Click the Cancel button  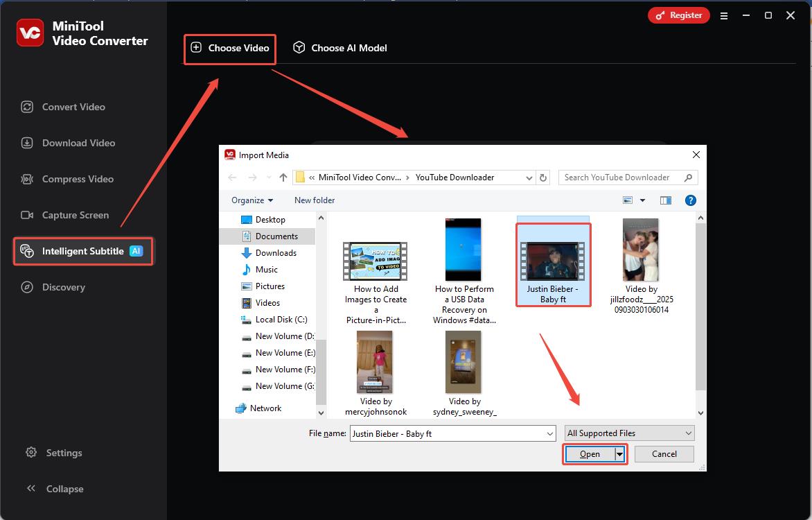[x=664, y=454]
